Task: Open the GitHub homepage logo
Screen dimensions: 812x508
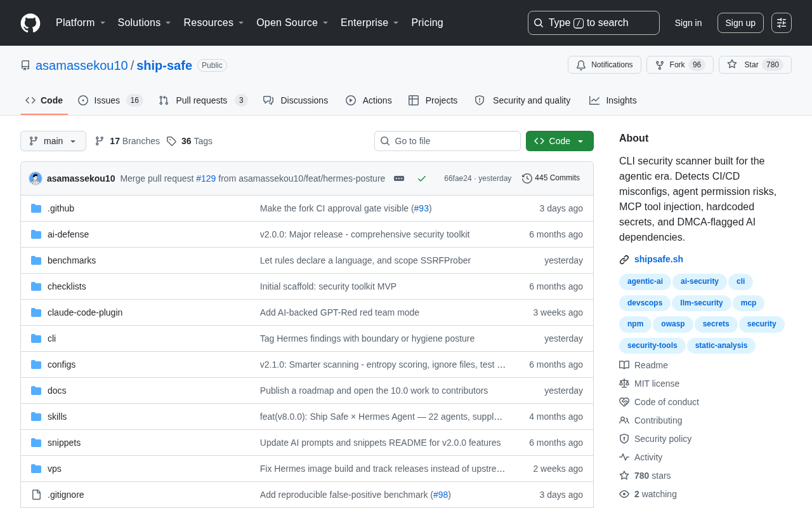Action: 30,23
